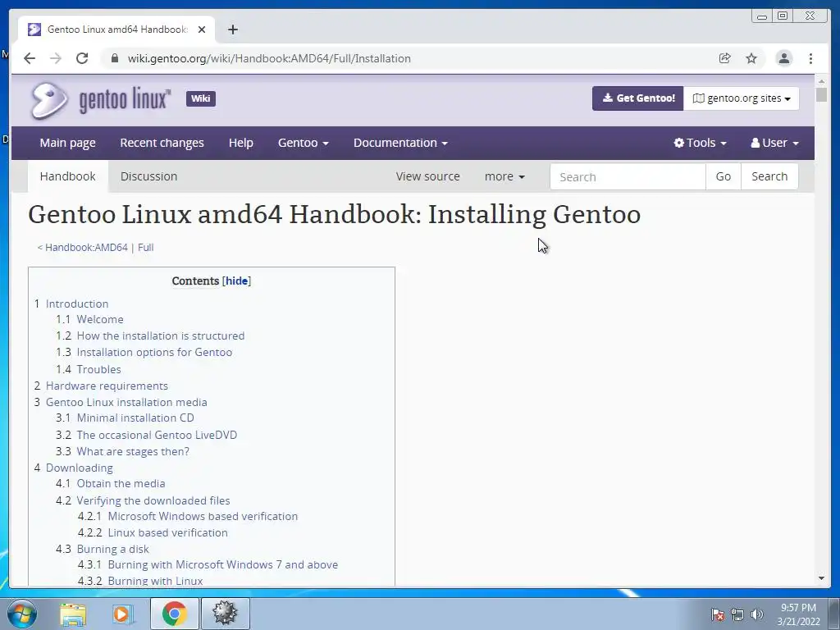This screenshot has height=630, width=840.
Task: Open the Help menu item
Action: (240, 143)
